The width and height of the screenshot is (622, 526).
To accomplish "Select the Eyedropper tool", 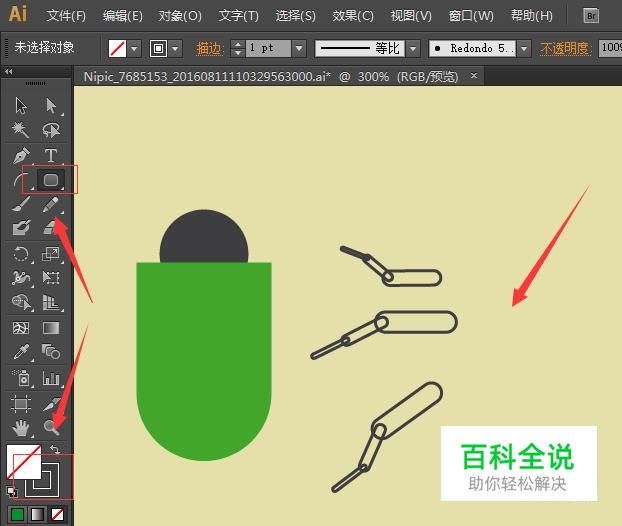I will click(21, 352).
